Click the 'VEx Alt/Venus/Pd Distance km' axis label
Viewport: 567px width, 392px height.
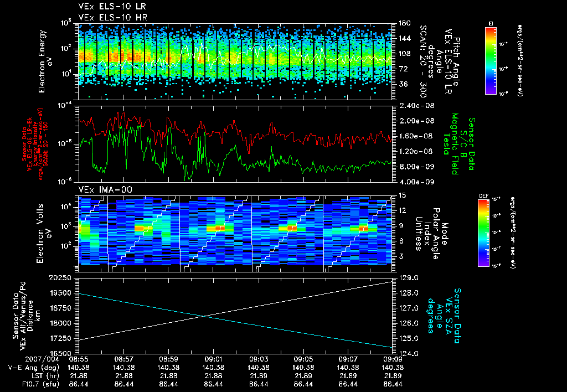(x=31, y=316)
